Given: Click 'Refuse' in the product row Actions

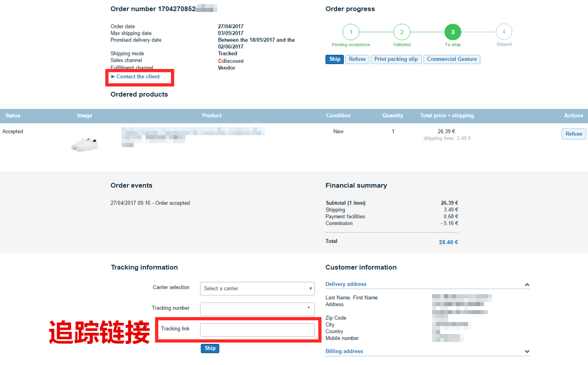Looking at the screenshot, I should click(574, 134).
